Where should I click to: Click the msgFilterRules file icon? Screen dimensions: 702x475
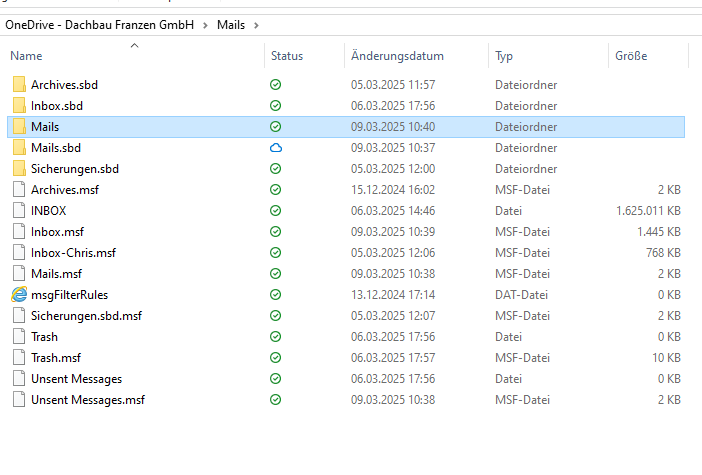(19, 295)
